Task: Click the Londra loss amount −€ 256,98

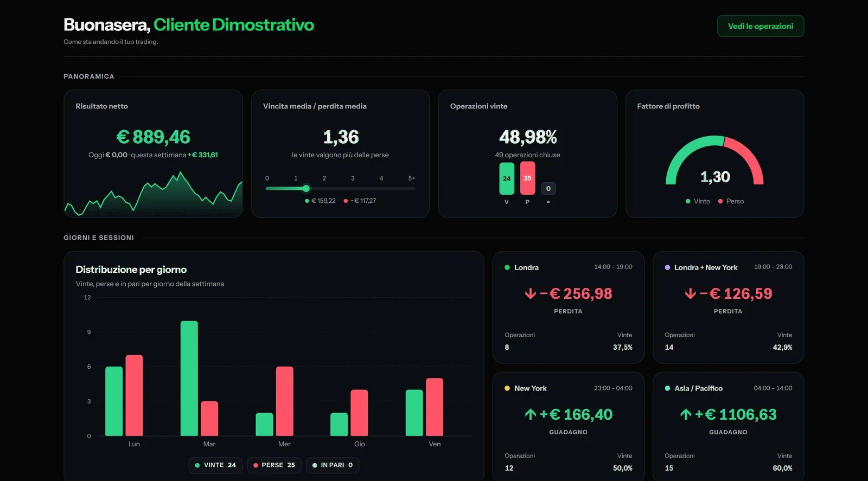Action: 576,294
